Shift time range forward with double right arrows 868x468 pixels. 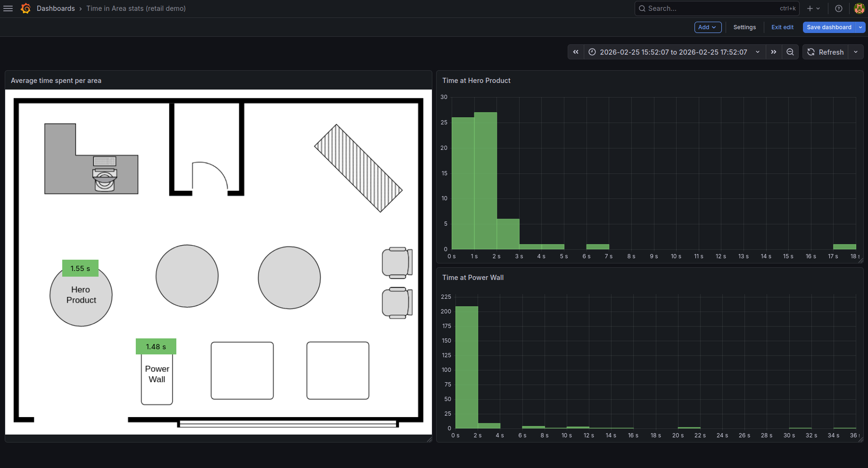click(774, 52)
